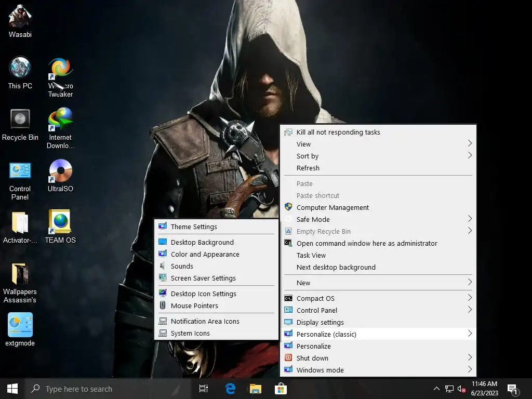Expand the Compact OS submenu
This screenshot has height=399, width=532.
coord(378,298)
